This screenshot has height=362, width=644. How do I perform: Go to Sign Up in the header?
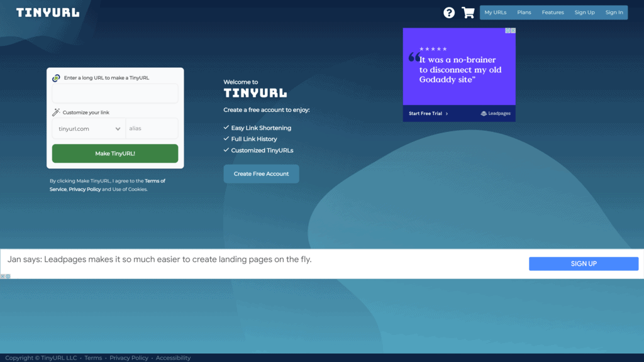click(x=584, y=13)
